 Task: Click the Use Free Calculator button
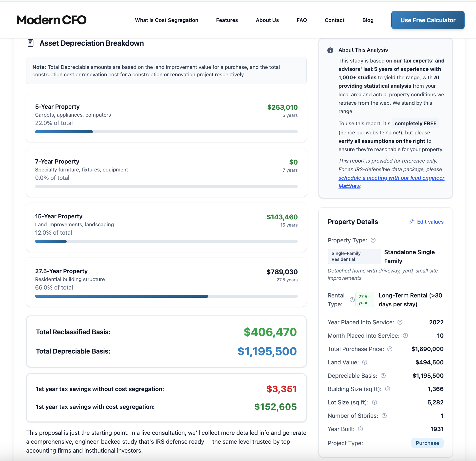[427, 20]
